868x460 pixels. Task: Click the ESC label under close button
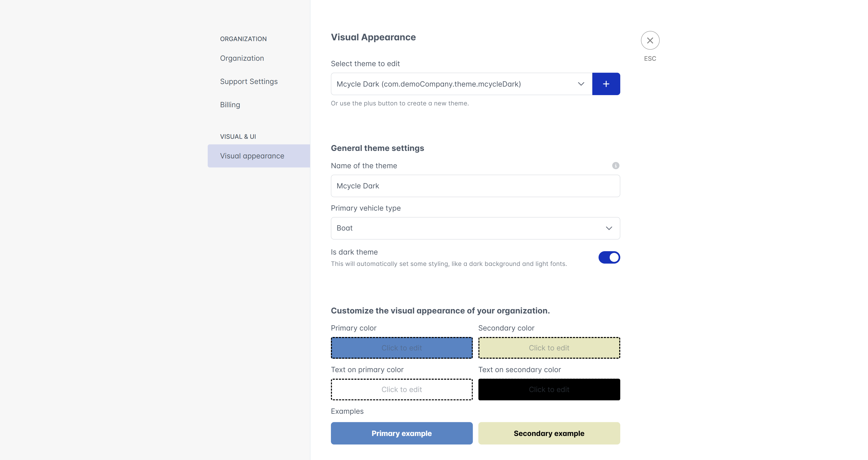click(650, 59)
